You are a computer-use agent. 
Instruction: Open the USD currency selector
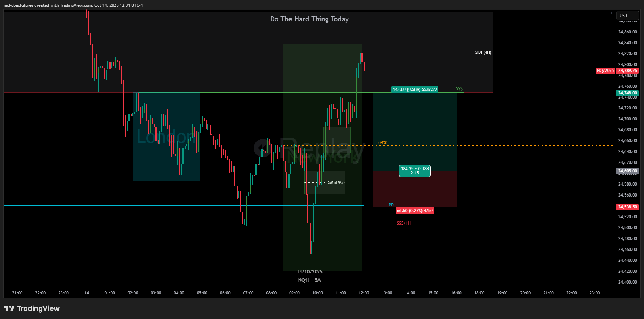628,15
